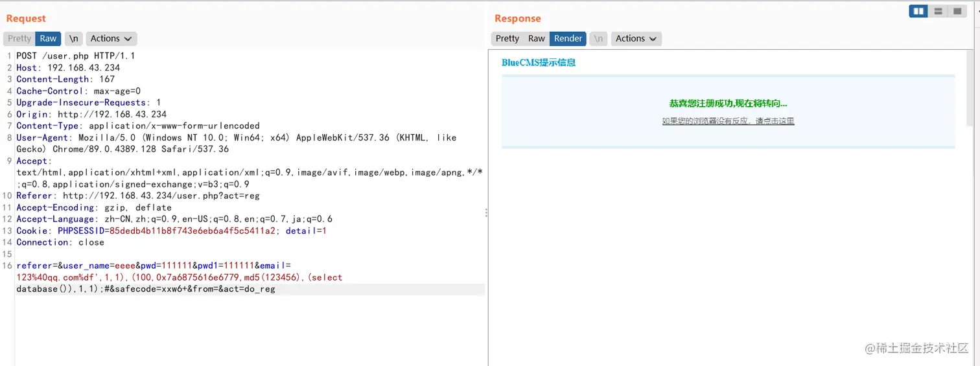Click the Response panel vertical scrollbar
This screenshot has width=980, height=366.
970,88
